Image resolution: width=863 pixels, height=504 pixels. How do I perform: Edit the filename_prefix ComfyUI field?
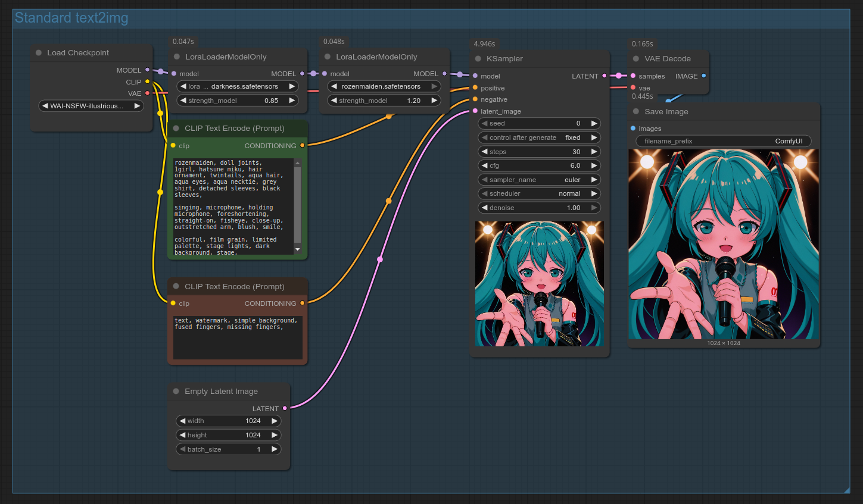pyautogui.click(x=724, y=141)
